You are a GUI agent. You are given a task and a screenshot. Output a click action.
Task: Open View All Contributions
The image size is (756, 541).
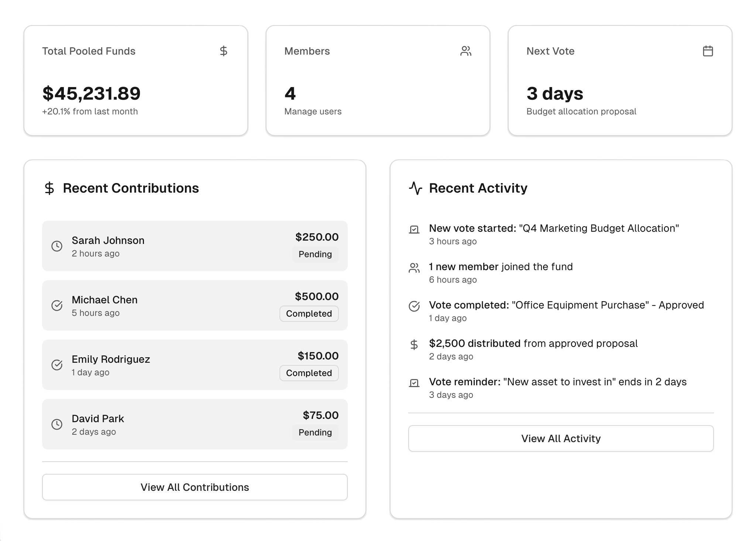tap(195, 487)
